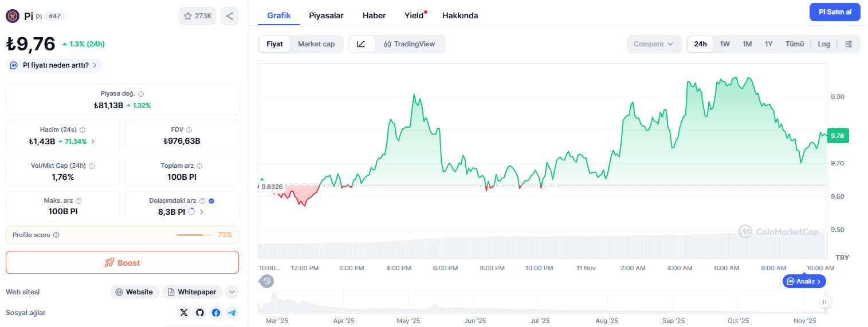Click info icon next to Maks. arz

pos(78,201)
